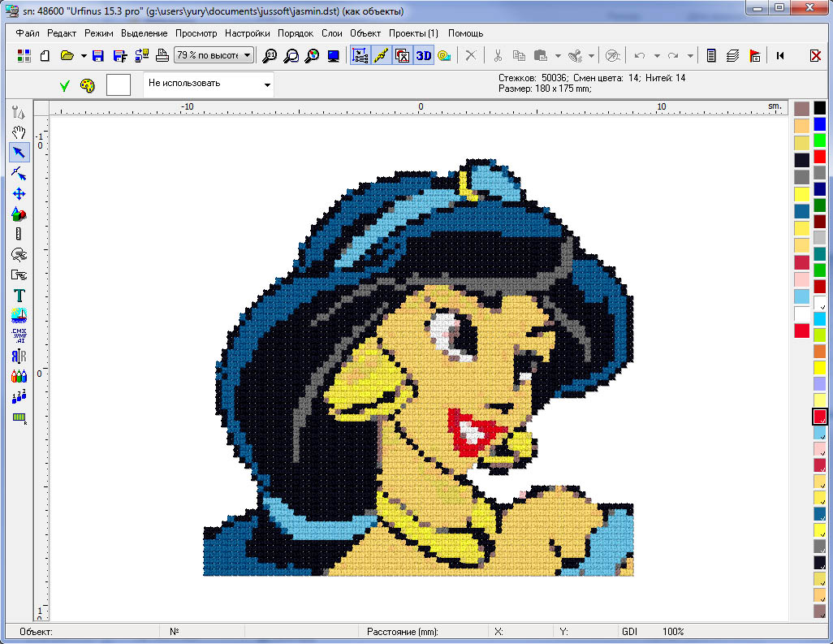Open the Слои menu
833x644 pixels.
click(331, 33)
